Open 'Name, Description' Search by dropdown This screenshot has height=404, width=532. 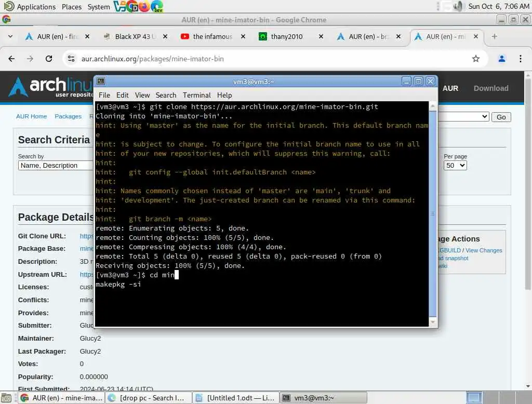pos(55,165)
